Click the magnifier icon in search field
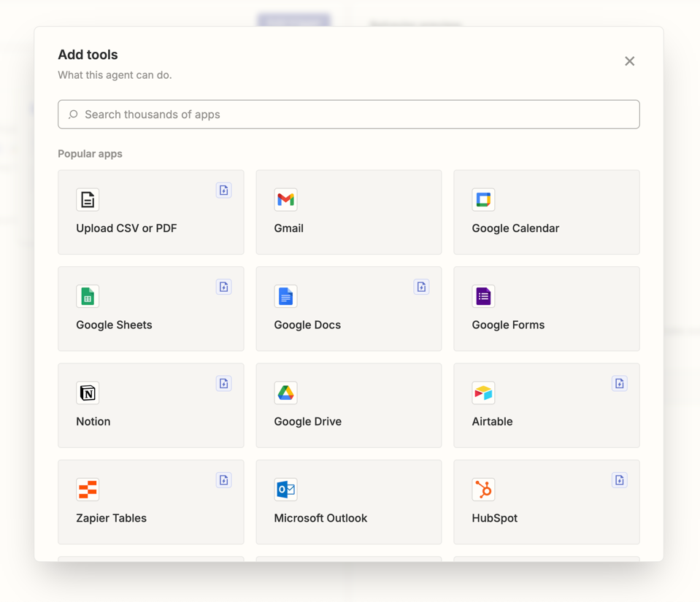Viewport: 700px width, 602px height. [73, 115]
